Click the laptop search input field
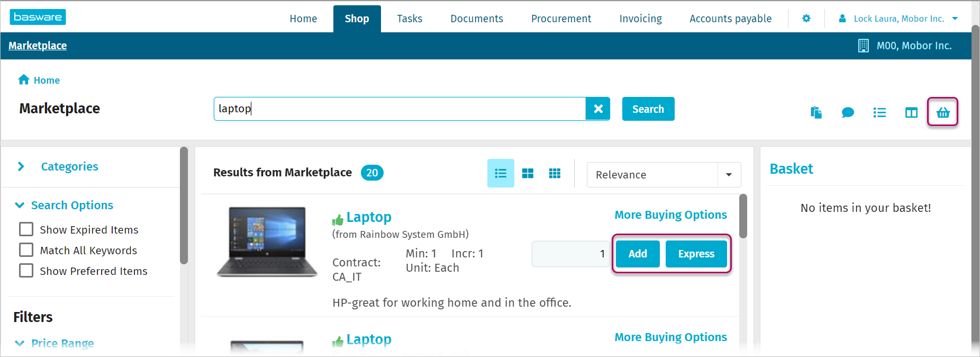Screen dimensions: 980x357 400,109
